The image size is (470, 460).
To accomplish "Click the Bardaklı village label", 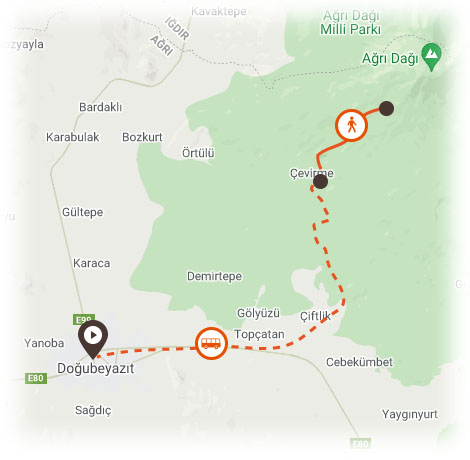I will pos(100,107).
